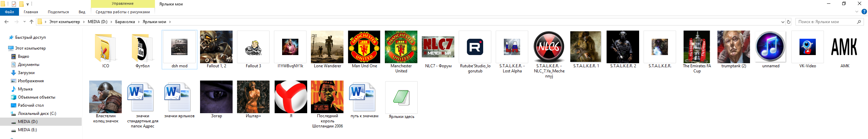This screenshot has width=868, height=139.
Task: Navigate to Этот компьютер in breadcrumb
Action: [64, 22]
